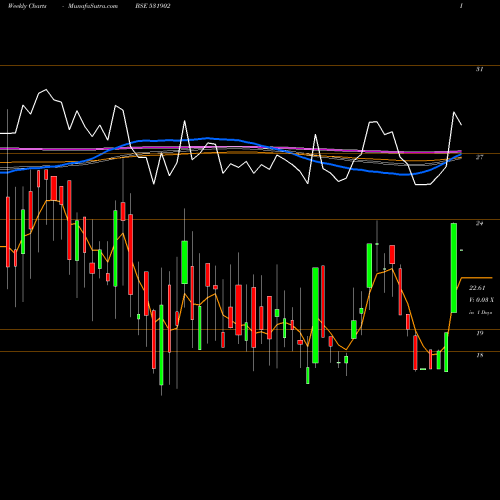Click the price axis label '31'
This screenshot has width=500, height=500.
479,69
